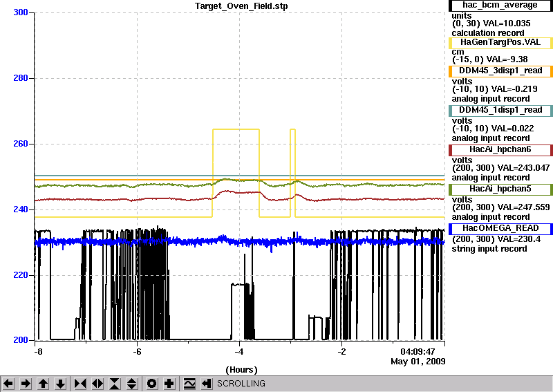Click the May 01, 2009 date

coord(418,362)
